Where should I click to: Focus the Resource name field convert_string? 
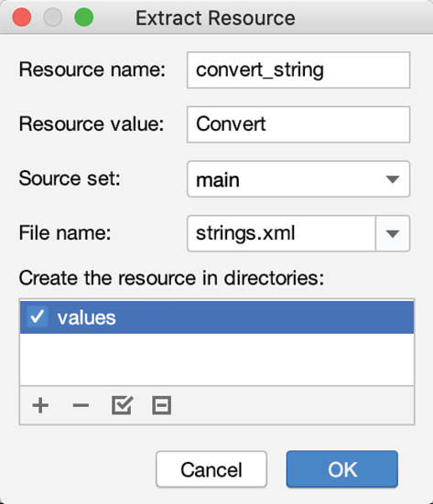point(298,70)
